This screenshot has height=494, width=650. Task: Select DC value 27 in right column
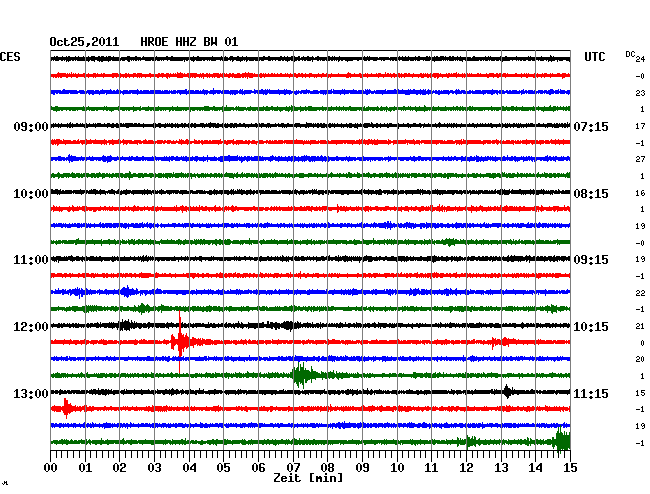[x=640, y=159]
